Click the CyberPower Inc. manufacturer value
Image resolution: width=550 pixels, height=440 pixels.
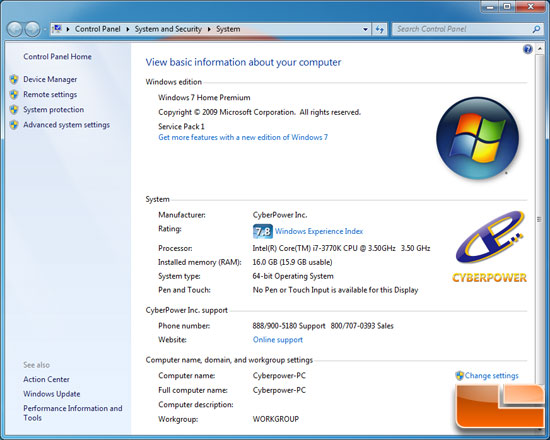(x=280, y=215)
